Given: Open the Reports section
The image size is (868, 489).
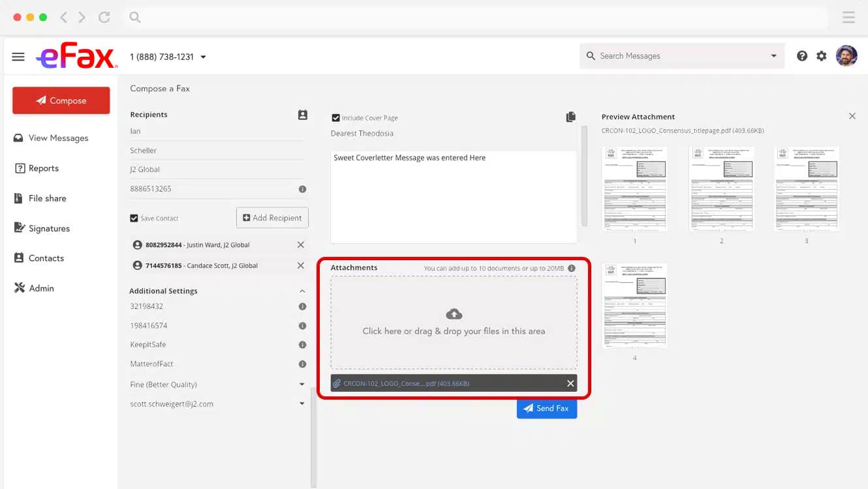Looking at the screenshot, I should (x=43, y=168).
